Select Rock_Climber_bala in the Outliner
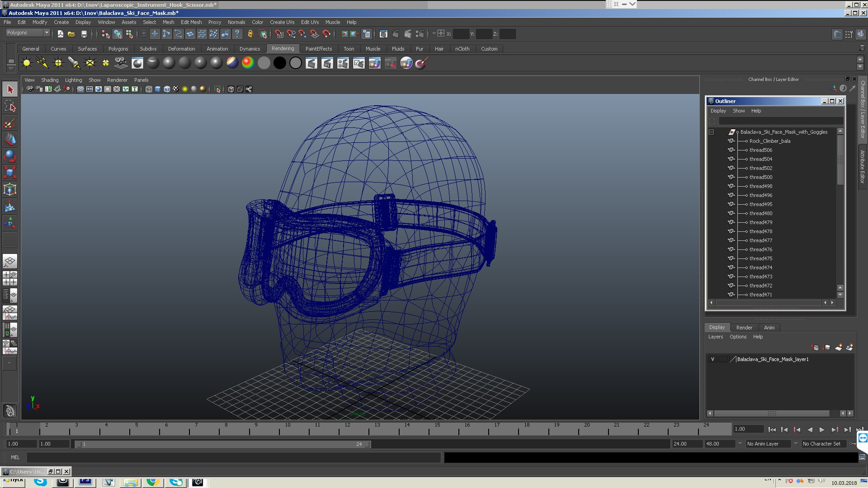 click(x=769, y=141)
